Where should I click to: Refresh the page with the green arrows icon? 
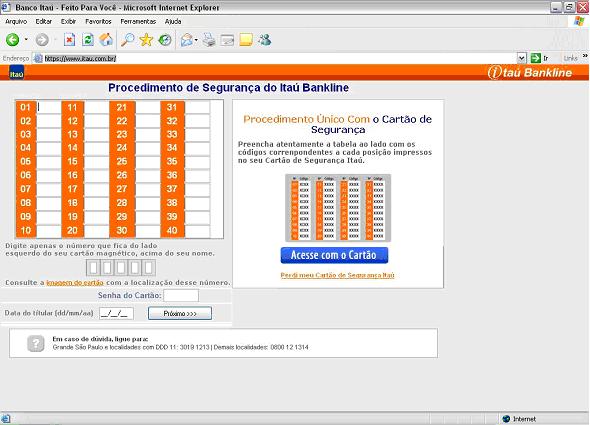tap(88, 40)
